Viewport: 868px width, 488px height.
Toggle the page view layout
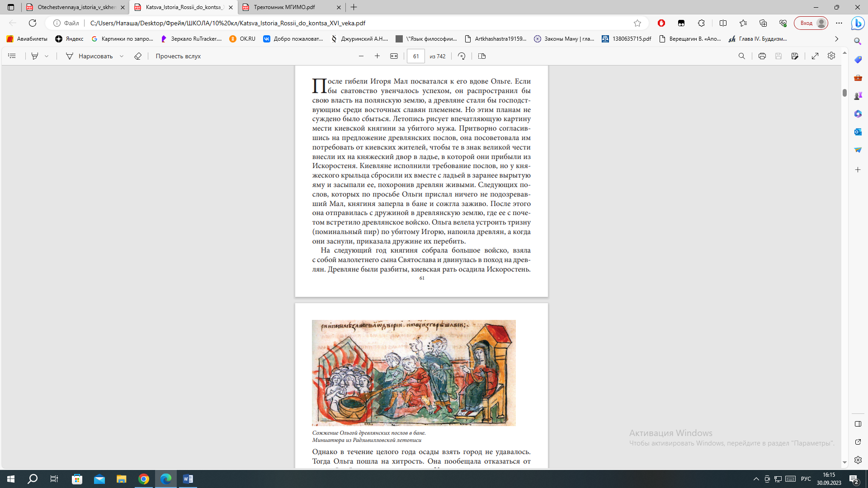(482, 56)
